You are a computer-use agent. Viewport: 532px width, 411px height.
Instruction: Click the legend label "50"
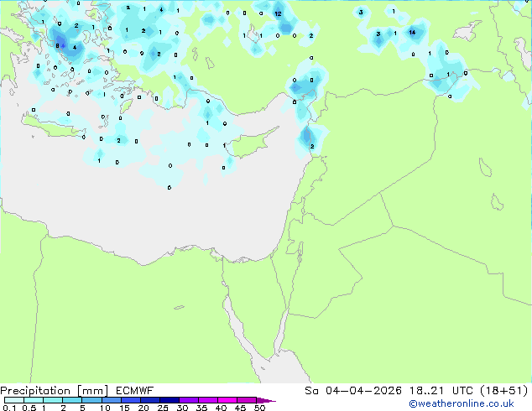pyautogui.click(x=259, y=408)
